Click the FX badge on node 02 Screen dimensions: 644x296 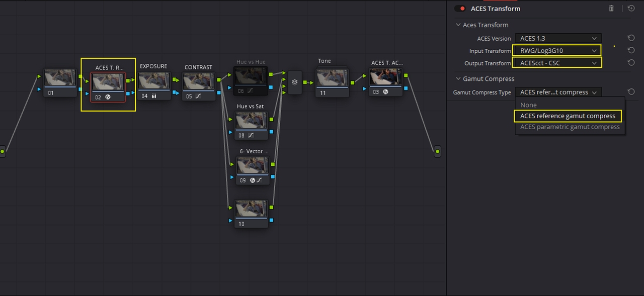[108, 97]
